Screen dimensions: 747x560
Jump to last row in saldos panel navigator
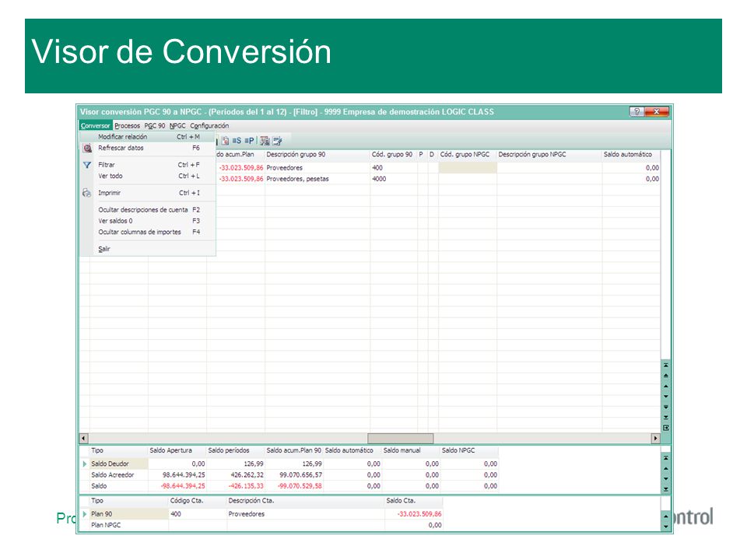pyautogui.click(x=666, y=489)
